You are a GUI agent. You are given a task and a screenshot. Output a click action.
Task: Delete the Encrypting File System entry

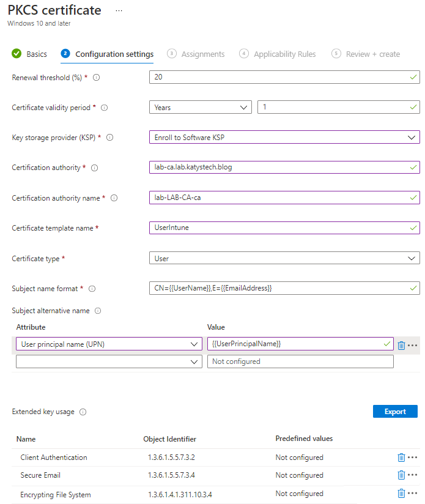[x=401, y=494]
